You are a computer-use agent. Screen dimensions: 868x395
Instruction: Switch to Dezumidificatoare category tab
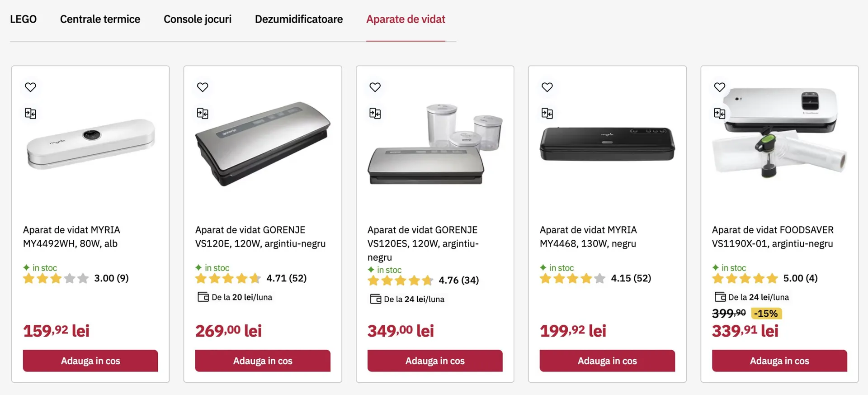pyautogui.click(x=299, y=19)
